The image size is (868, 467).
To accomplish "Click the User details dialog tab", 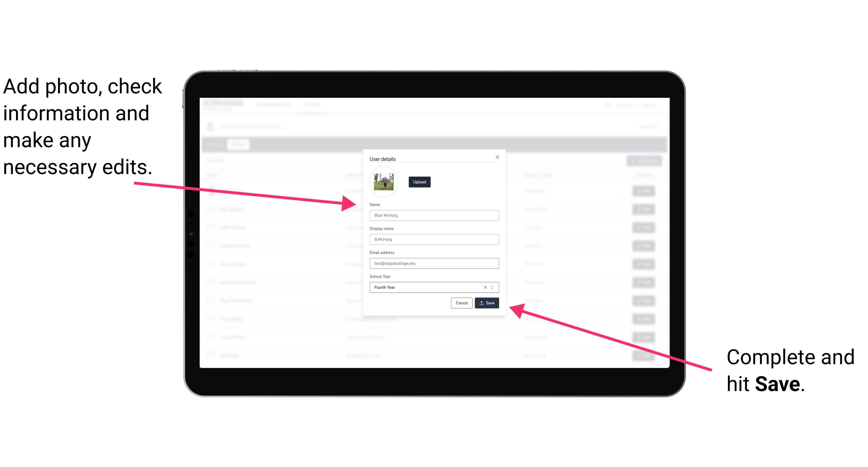I will (x=383, y=159).
